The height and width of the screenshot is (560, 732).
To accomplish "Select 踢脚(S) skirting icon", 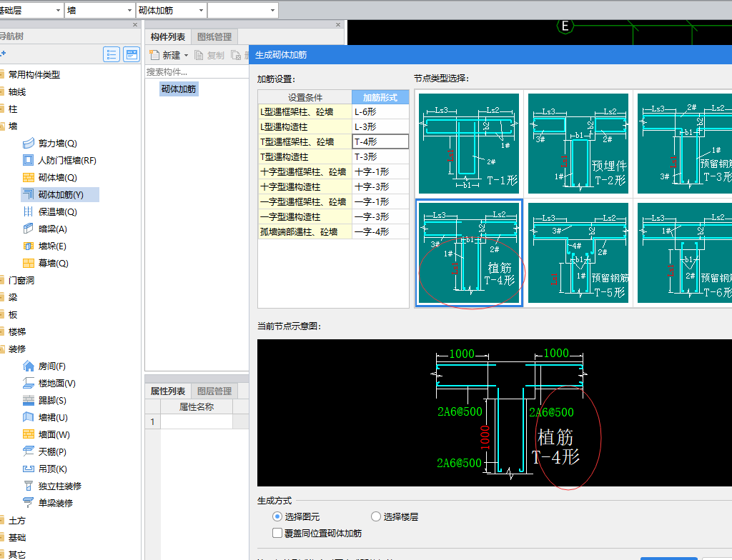I will [29, 401].
